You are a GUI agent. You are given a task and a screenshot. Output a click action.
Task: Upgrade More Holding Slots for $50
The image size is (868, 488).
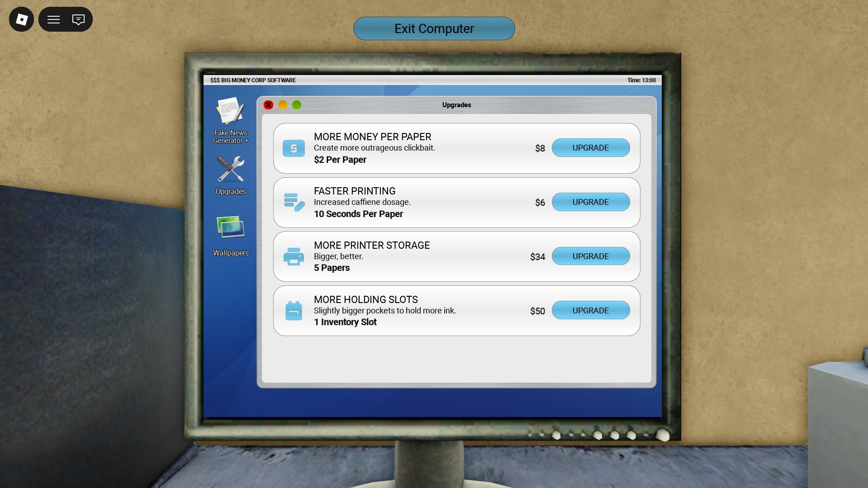tap(590, 311)
